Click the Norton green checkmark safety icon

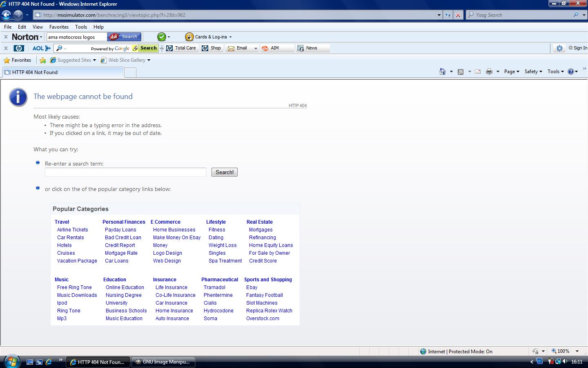pyautogui.click(x=162, y=37)
